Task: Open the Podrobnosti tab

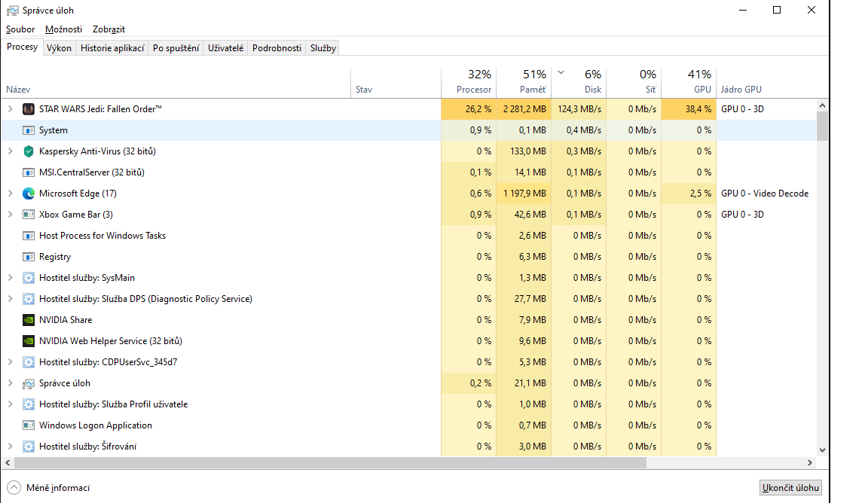Action: (277, 48)
